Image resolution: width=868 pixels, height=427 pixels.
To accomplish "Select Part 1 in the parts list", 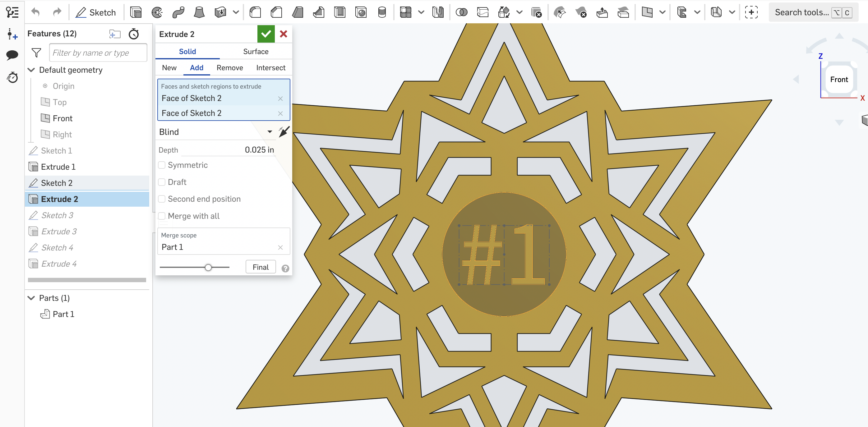I will (x=63, y=314).
